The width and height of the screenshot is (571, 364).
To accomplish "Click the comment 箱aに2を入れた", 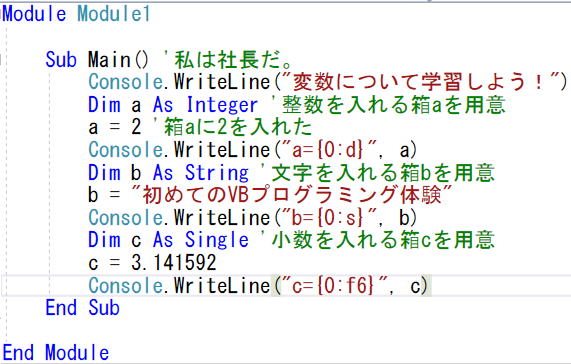I will [x=232, y=127].
